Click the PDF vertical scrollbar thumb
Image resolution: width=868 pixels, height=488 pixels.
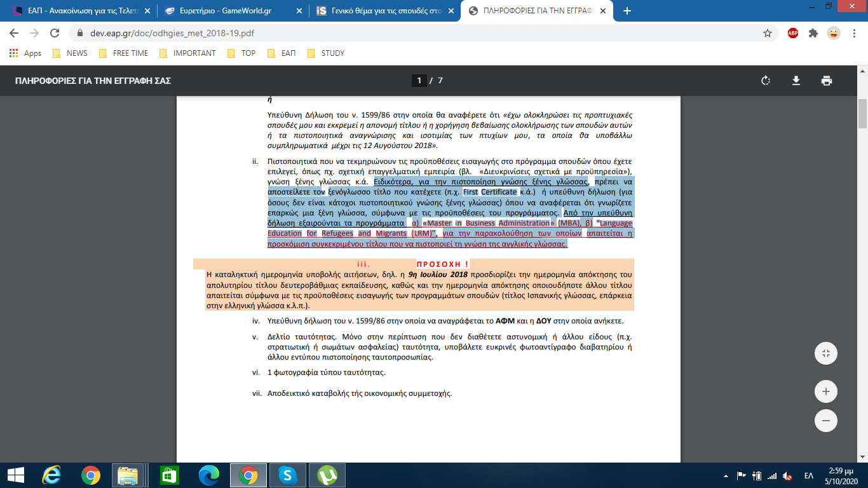point(862,114)
